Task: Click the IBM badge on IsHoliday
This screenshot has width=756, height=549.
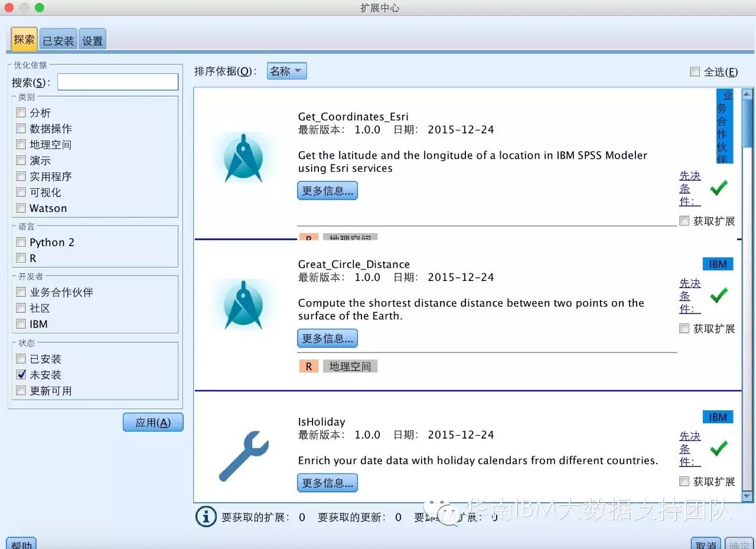Action: pyautogui.click(x=718, y=417)
